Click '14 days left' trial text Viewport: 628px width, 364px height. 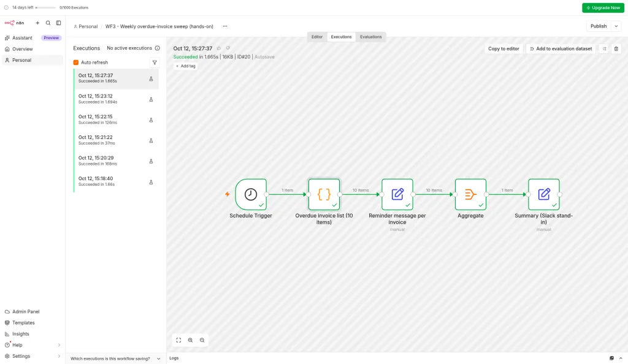coord(23,7)
